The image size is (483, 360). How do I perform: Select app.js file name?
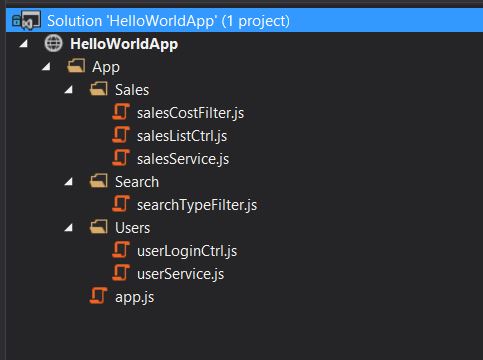(x=135, y=297)
